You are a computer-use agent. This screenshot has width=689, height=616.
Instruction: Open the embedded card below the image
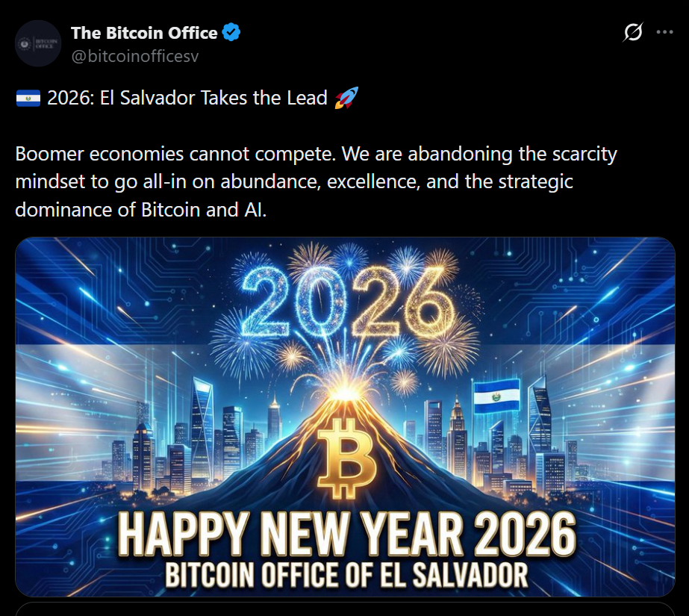tap(345, 609)
